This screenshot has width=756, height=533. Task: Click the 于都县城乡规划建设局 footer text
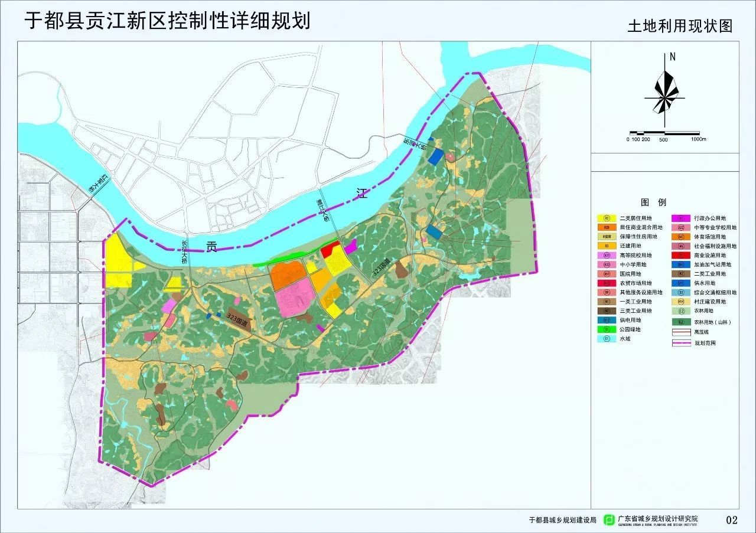pyautogui.click(x=563, y=521)
